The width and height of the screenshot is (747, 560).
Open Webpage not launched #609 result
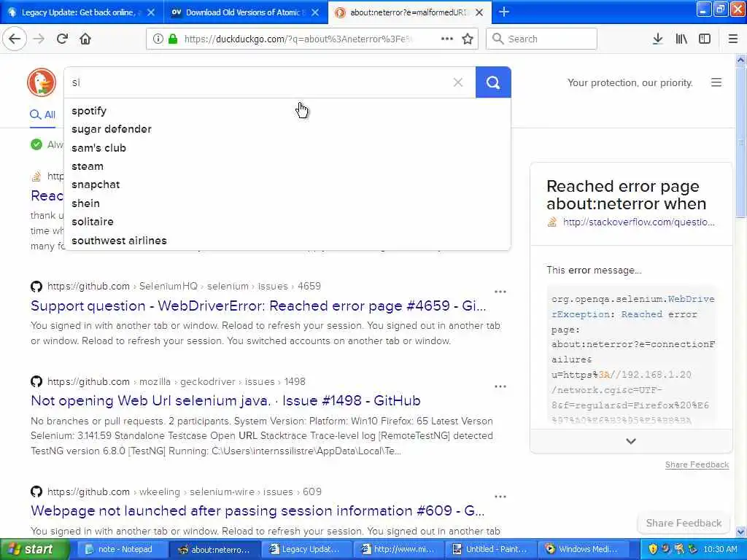[x=258, y=510]
